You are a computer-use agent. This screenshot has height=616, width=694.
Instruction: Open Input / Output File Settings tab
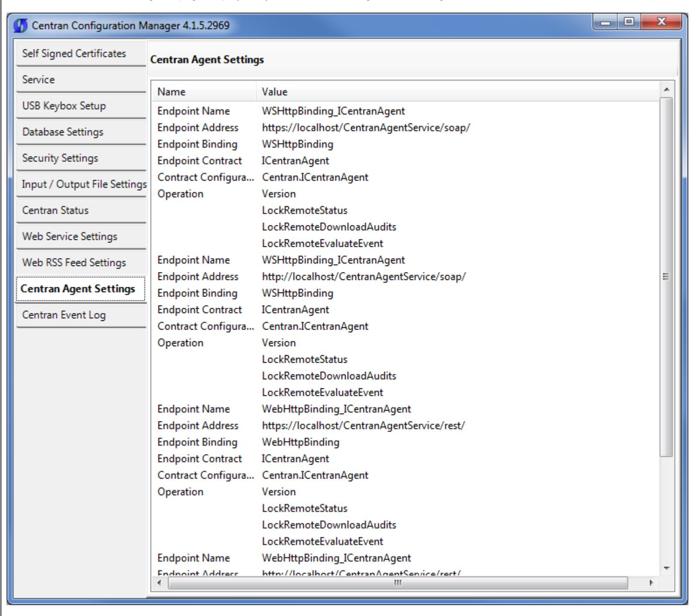pos(81,184)
